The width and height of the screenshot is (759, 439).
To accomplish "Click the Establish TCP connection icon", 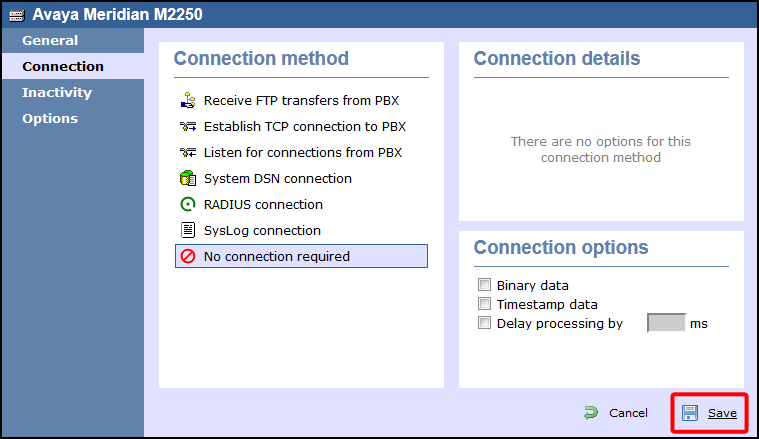I will (186, 127).
